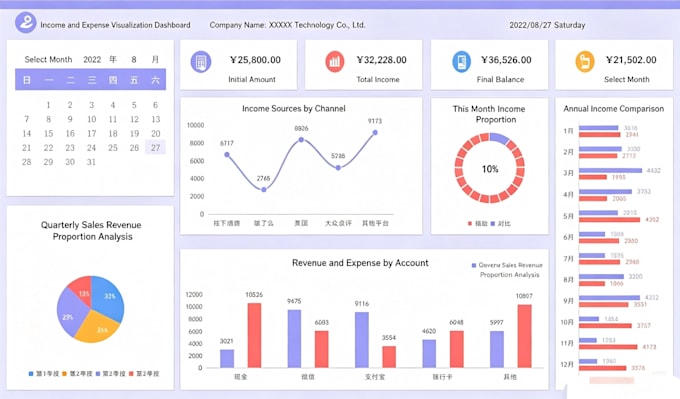Click the purple 5997 bar in account chart
This screenshot has height=399, width=680.
(497, 350)
